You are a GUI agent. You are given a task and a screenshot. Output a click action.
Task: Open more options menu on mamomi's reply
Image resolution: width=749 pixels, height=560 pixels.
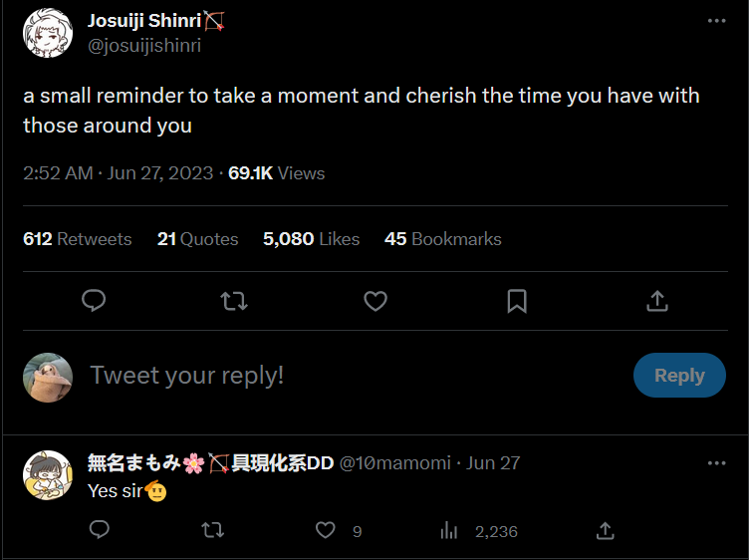[716, 463]
